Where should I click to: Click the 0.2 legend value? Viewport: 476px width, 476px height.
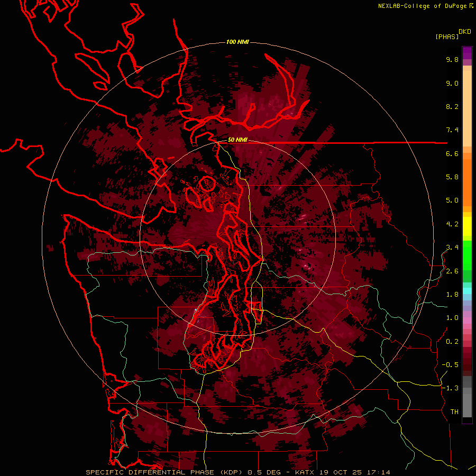point(452,342)
